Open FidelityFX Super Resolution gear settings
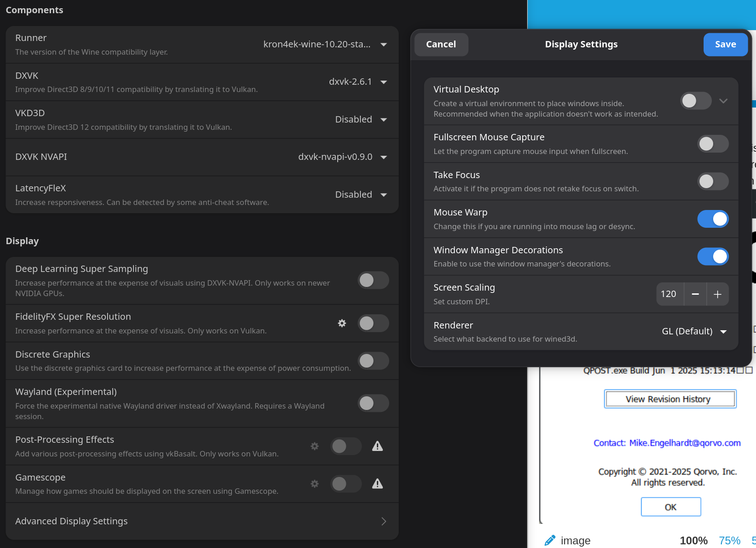Viewport: 756px width, 548px height. click(x=342, y=323)
